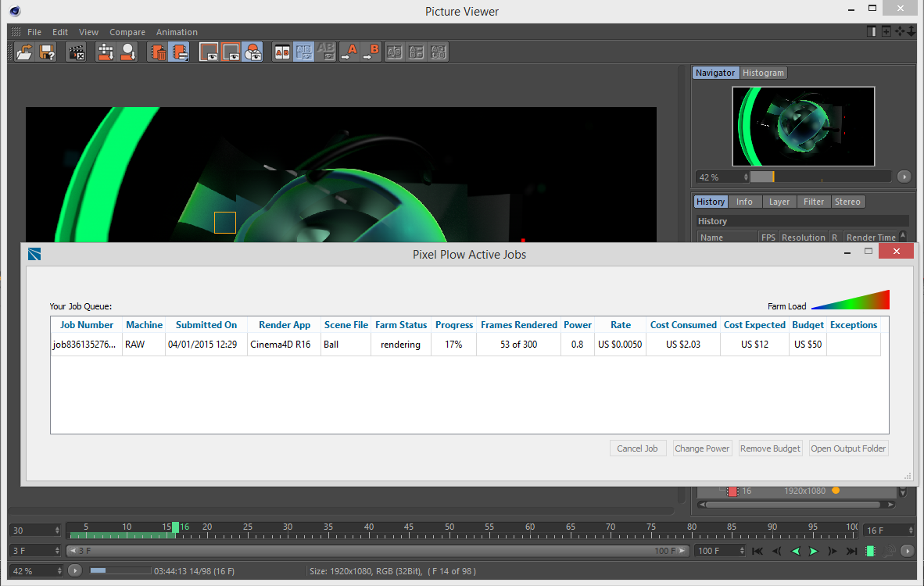Click the Open file folder icon
This screenshot has width=924, height=586.
point(25,52)
